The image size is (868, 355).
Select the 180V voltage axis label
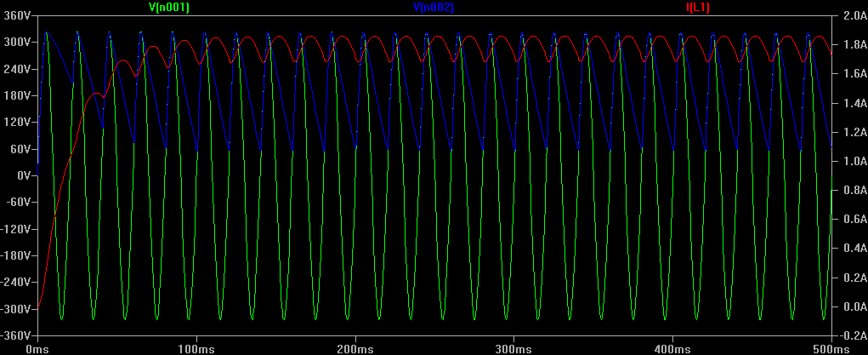coord(17,95)
